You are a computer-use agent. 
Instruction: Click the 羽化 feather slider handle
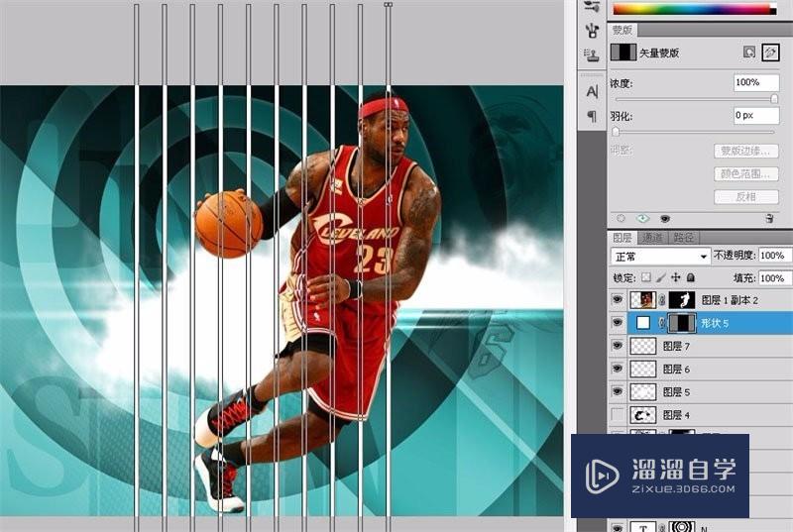pyautogui.click(x=616, y=132)
